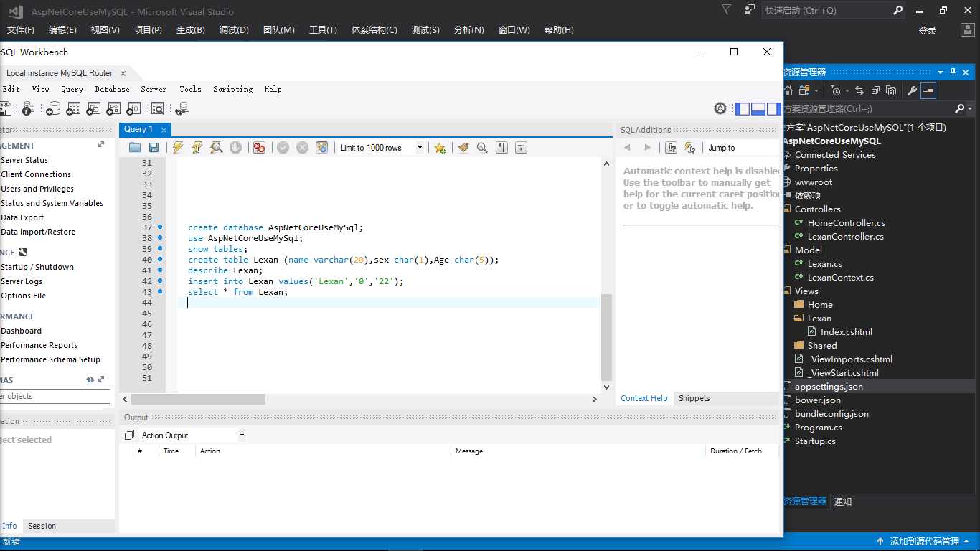Open the Server menu in Workbench
The image size is (980, 551).
coord(154,89)
